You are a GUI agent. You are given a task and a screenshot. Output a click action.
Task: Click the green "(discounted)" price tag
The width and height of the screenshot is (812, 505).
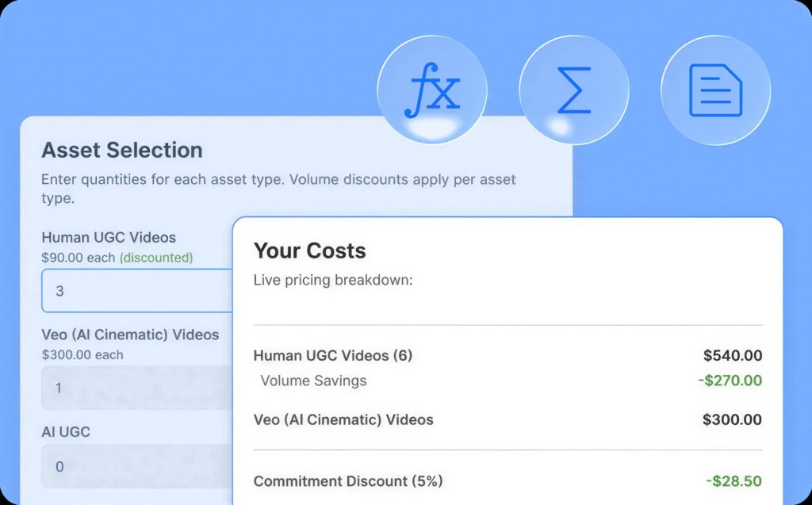tap(155, 258)
